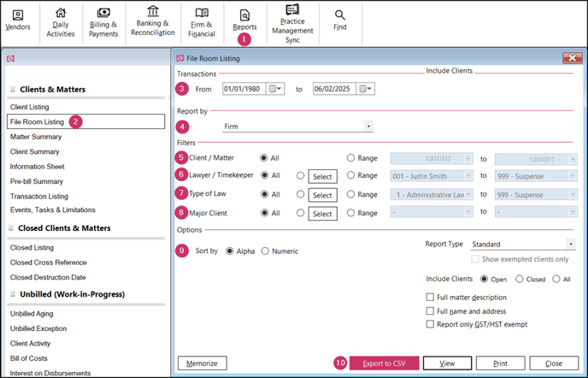Enable Full name and address
The image size is (588, 378).
pyautogui.click(x=430, y=310)
